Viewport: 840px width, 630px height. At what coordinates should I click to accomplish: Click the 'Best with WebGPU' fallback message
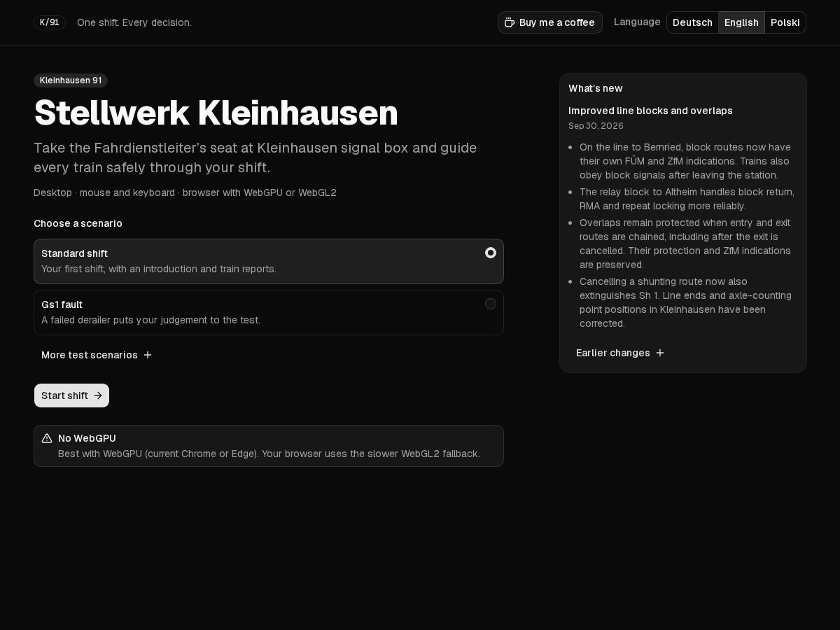(269, 454)
